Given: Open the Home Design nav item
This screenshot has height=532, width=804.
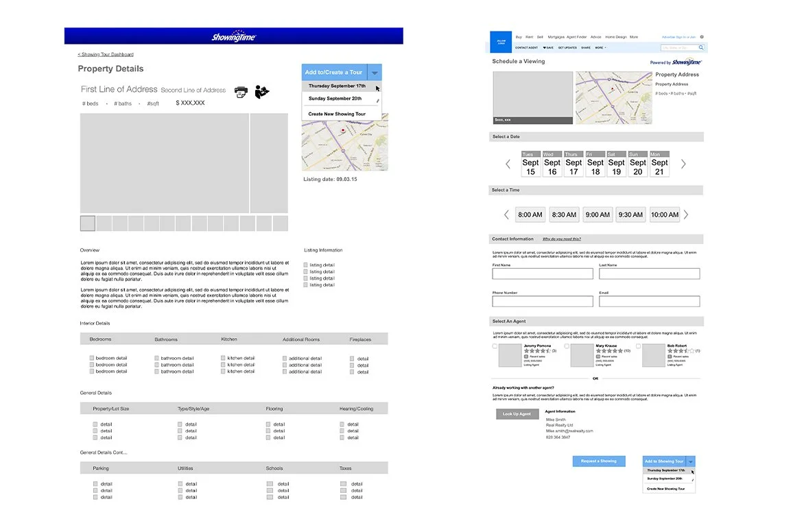Looking at the screenshot, I should point(616,37).
